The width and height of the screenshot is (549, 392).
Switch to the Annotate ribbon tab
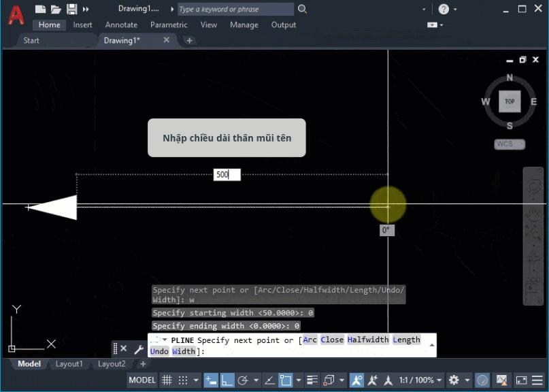point(121,24)
